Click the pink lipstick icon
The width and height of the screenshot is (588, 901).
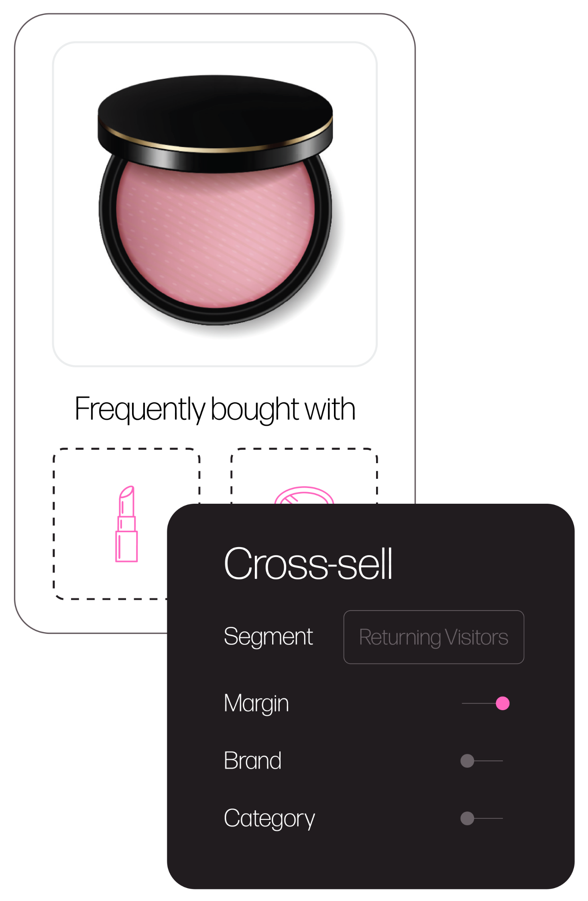point(126,524)
